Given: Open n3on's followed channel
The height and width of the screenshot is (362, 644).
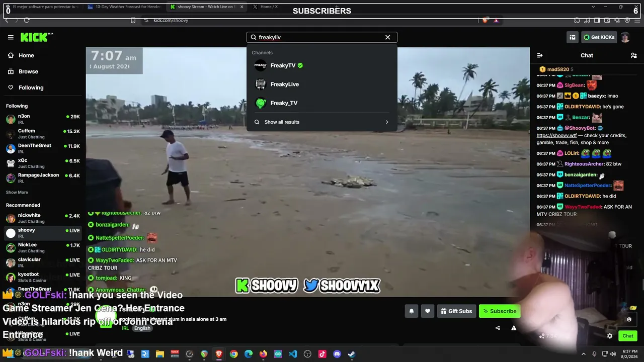Looking at the screenshot, I should pos(42,119).
